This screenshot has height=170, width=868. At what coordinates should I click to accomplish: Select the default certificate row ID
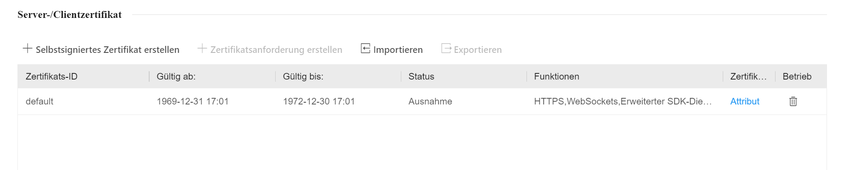coord(39,101)
